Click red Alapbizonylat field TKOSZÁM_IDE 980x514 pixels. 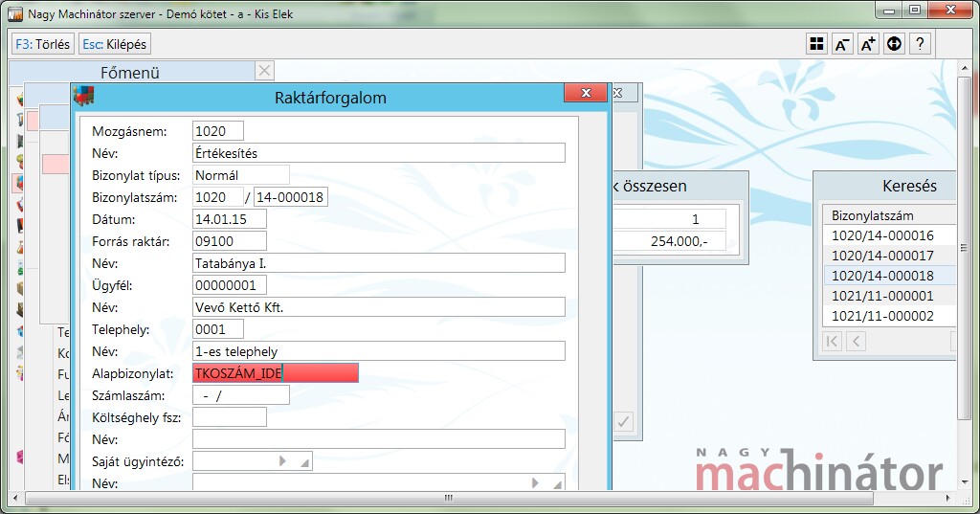[x=276, y=373]
